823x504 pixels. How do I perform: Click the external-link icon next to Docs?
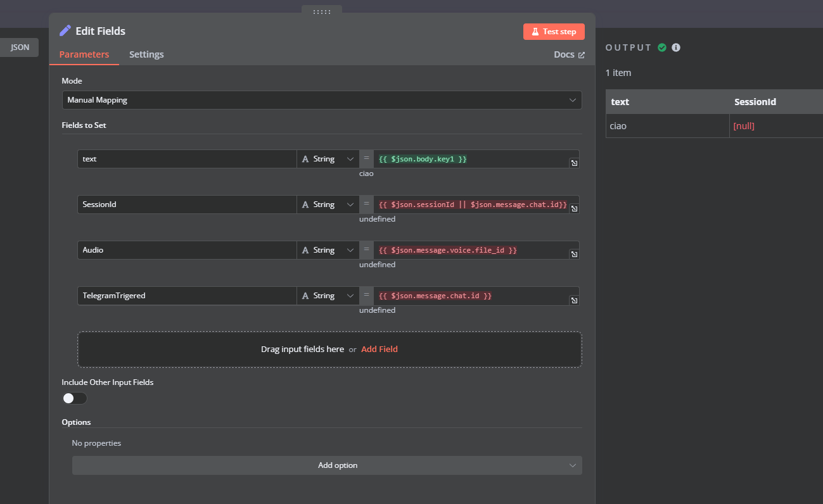click(x=580, y=54)
